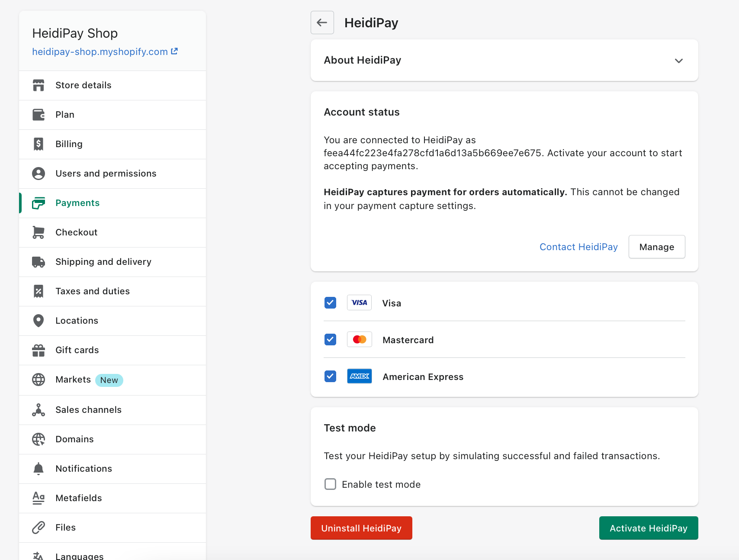Open Users and permissions via person icon
The height and width of the screenshot is (560, 739).
[x=39, y=173]
